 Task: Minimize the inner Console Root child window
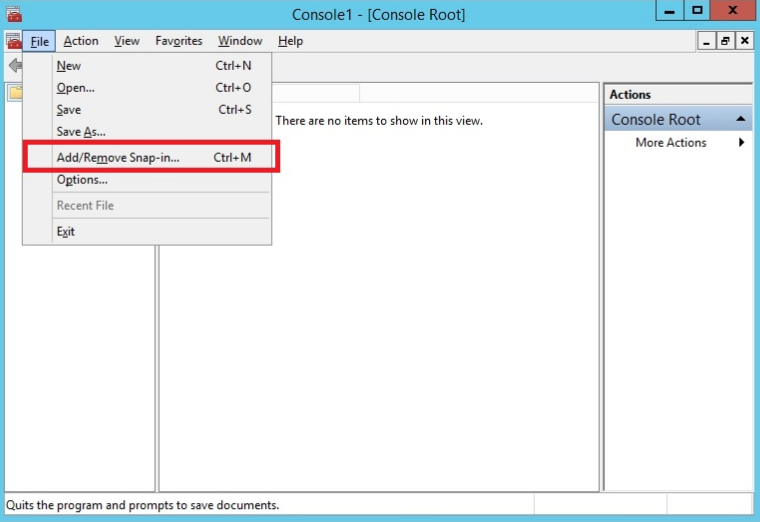click(707, 41)
